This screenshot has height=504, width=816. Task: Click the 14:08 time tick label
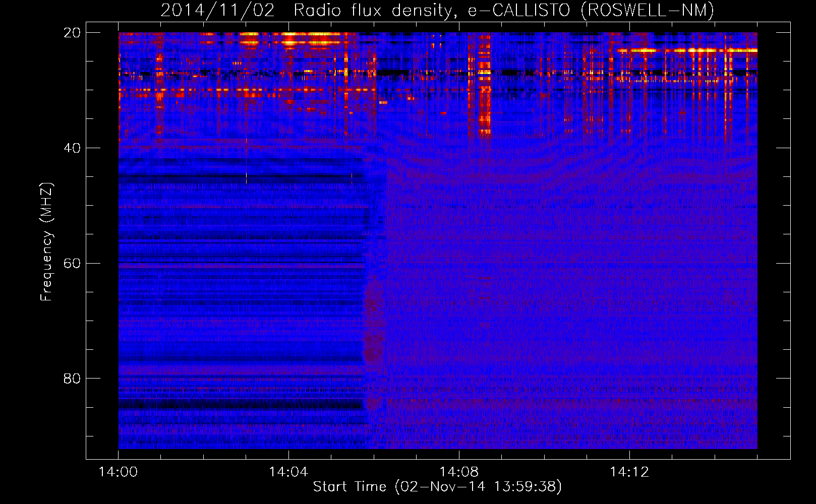pyautogui.click(x=459, y=472)
